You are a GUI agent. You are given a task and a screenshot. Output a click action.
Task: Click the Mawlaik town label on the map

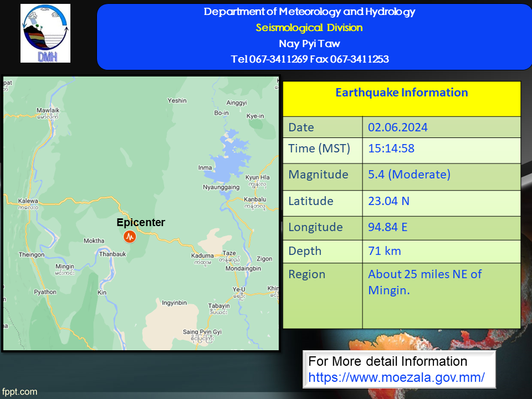pyautogui.click(x=48, y=110)
